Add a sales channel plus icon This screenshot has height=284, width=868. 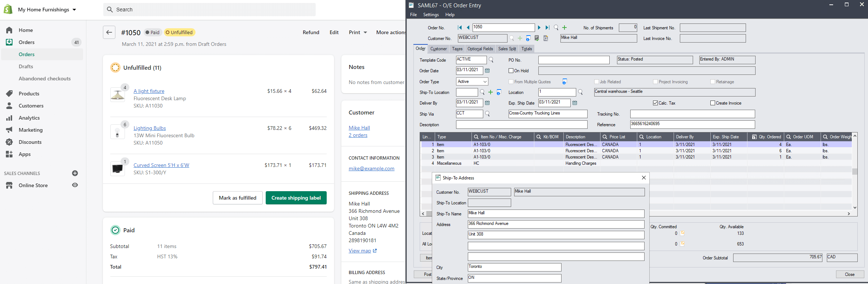pos(75,173)
